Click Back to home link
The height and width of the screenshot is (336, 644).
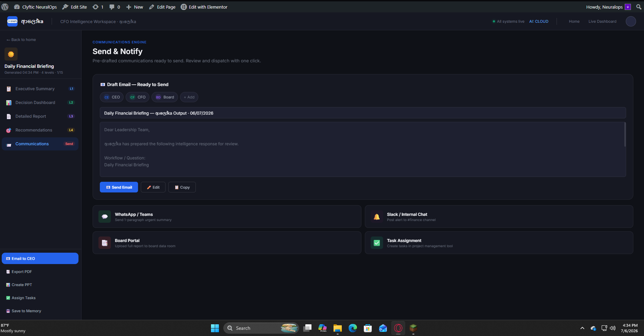click(21, 40)
